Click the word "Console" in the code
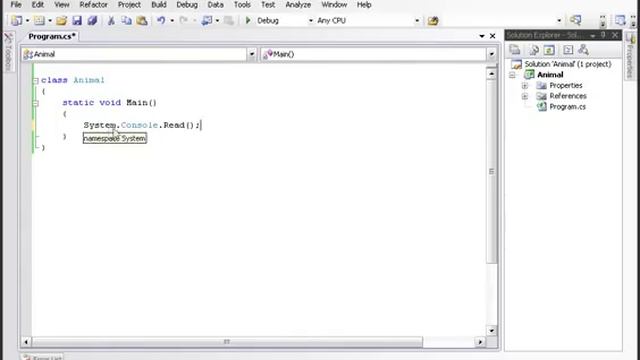 pyautogui.click(x=139, y=125)
